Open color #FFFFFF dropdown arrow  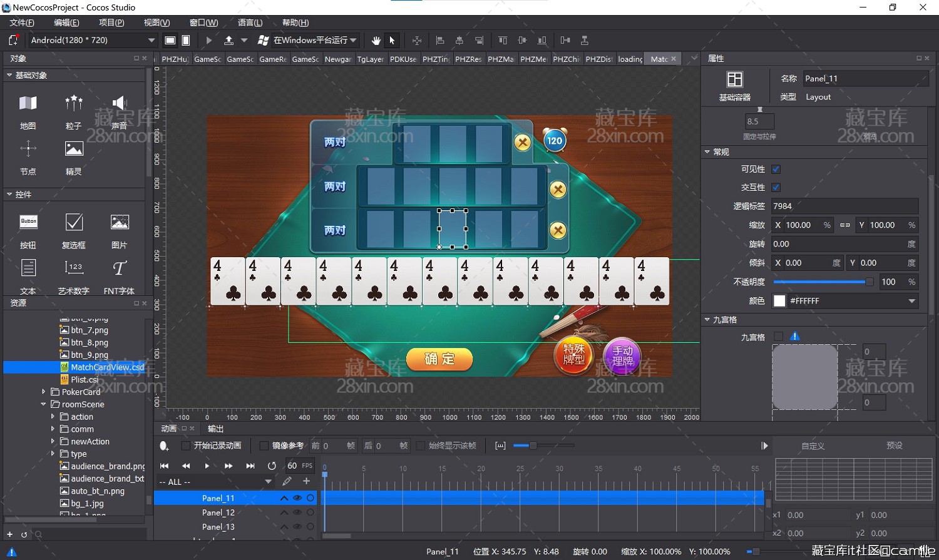(912, 301)
